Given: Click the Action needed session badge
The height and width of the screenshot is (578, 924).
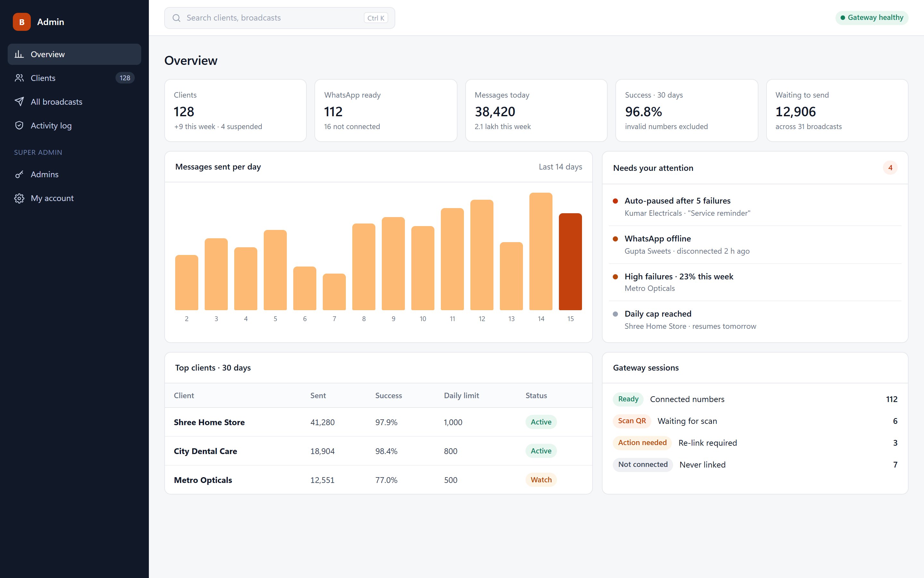Looking at the screenshot, I should coord(642,443).
